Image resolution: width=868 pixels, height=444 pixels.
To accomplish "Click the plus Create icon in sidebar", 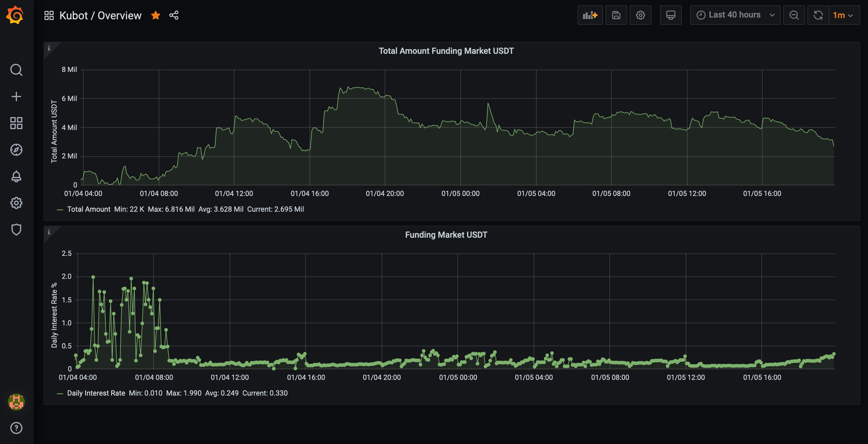I will (16, 96).
